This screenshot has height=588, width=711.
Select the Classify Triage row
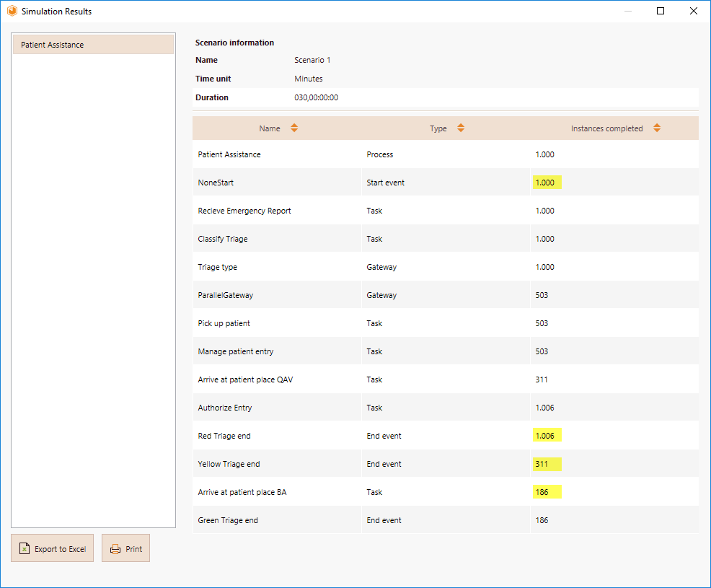pos(446,239)
